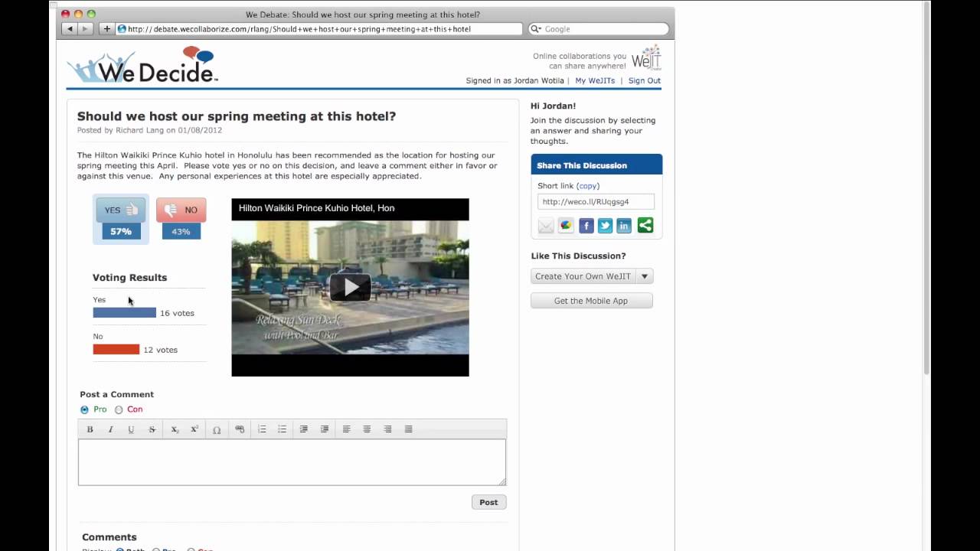Copy the short link
980x551 pixels.
coord(588,186)
